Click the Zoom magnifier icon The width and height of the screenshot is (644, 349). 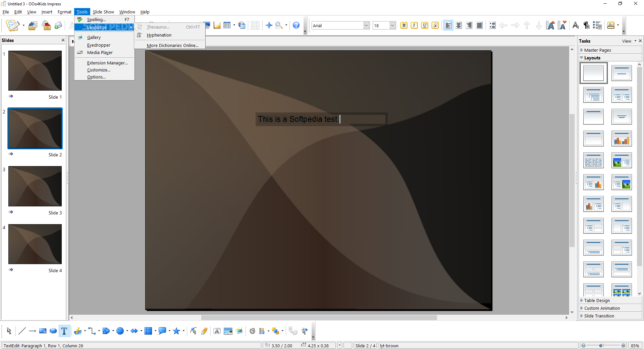pos(279,26)
